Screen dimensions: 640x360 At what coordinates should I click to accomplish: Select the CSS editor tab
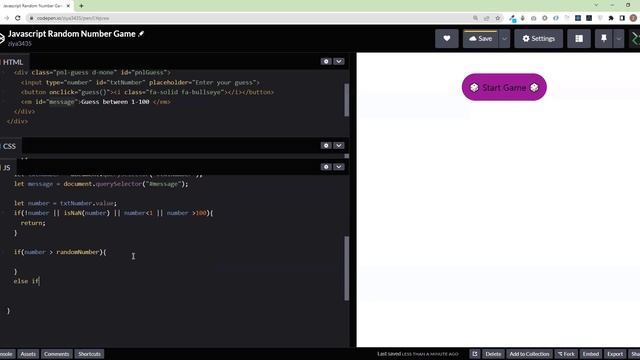10,146
